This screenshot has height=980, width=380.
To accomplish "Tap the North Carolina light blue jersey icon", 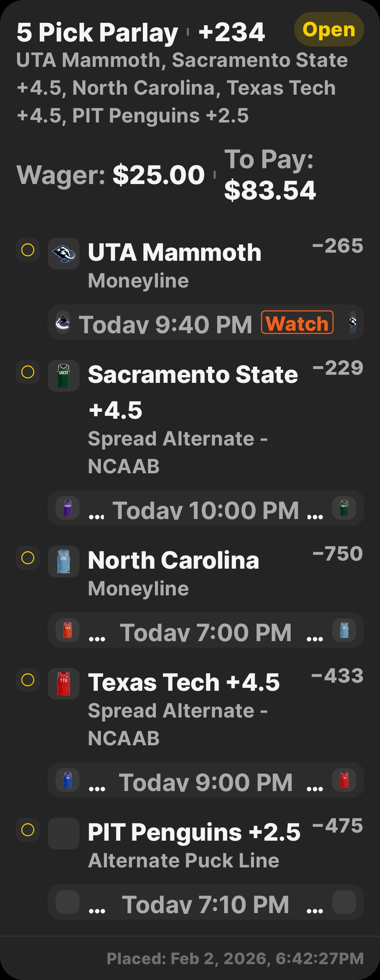I will [x=64, y=561].
